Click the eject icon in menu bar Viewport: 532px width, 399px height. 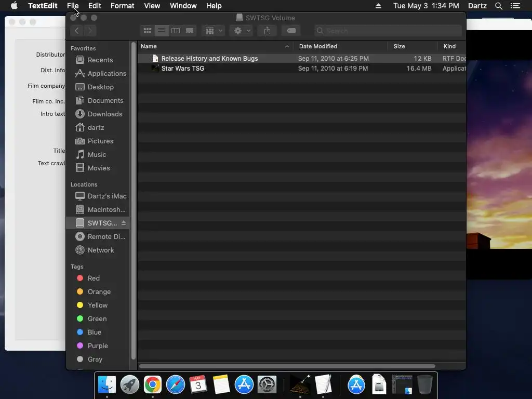pyautogui.click(x=378, y=6)
